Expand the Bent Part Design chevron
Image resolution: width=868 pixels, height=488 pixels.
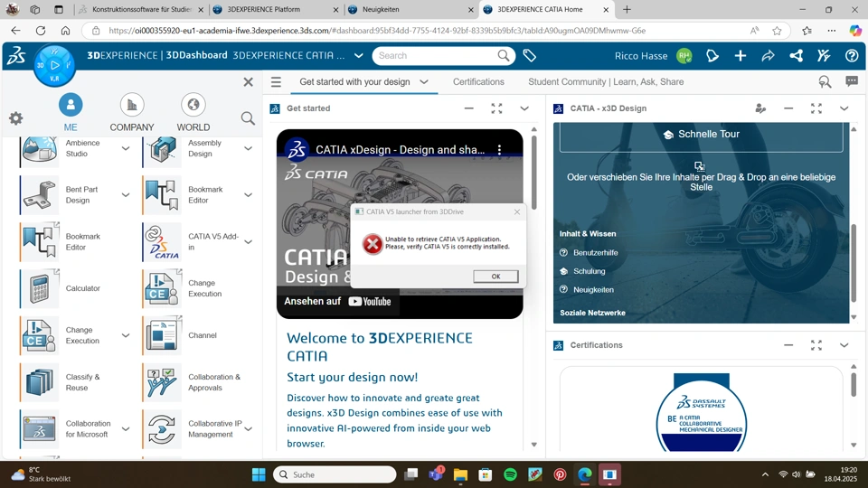pyautogui.click(x=126, y=195)
